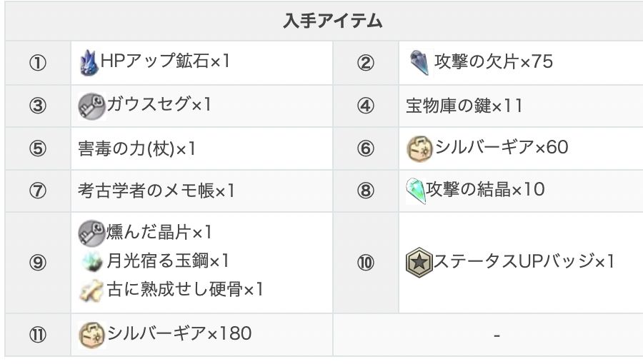The width and height of the screenshot is (643, 364).
Task: Click the 攻撃の結晶 green crystal icon
Action: coord(415,189)
